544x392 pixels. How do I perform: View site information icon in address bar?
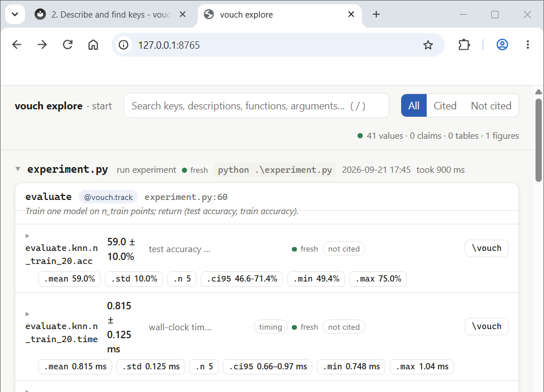[x=124, y=45]
